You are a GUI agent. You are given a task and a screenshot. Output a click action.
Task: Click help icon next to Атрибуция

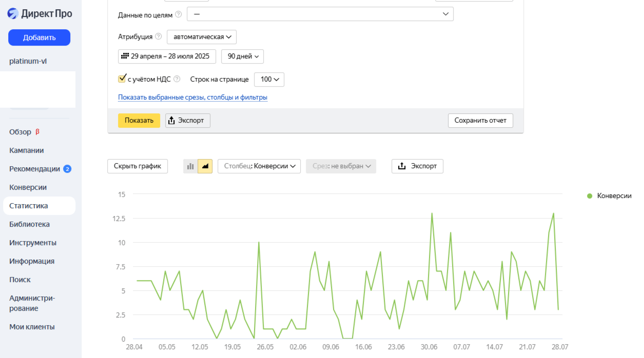tap(159, 36)
